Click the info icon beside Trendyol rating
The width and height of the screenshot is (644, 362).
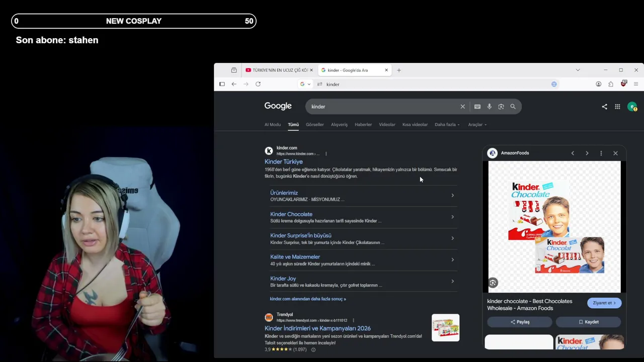(x=313, y=349)
